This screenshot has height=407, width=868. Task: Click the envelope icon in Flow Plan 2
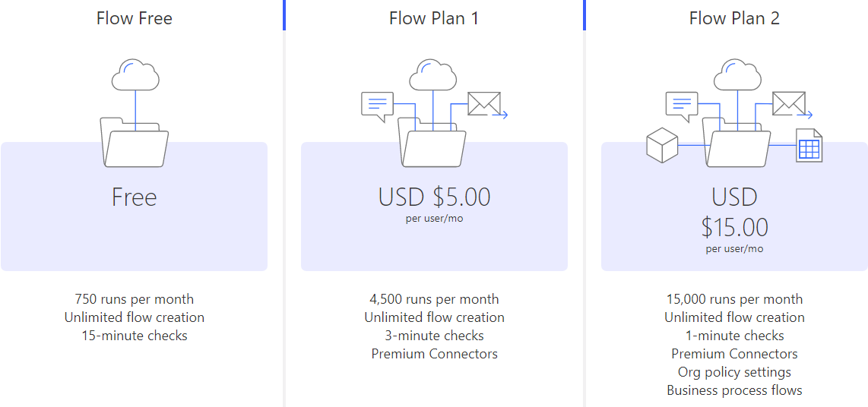788,103
